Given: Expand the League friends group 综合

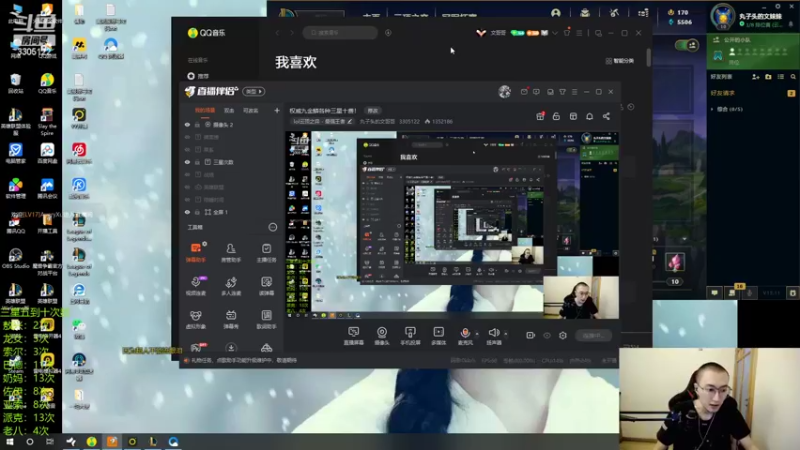Looking at the screenshot, I should click(712, 109).
